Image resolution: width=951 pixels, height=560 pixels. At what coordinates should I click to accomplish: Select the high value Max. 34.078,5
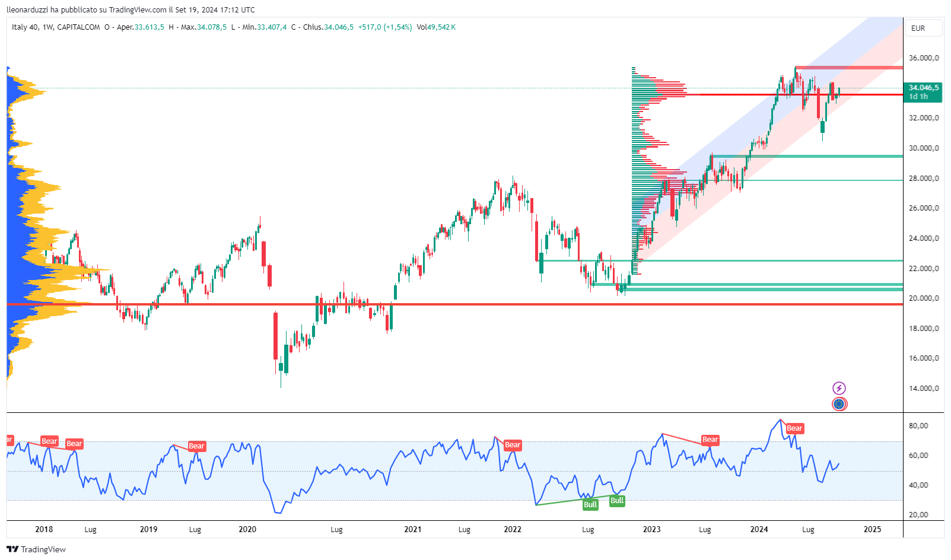[198, 27]
